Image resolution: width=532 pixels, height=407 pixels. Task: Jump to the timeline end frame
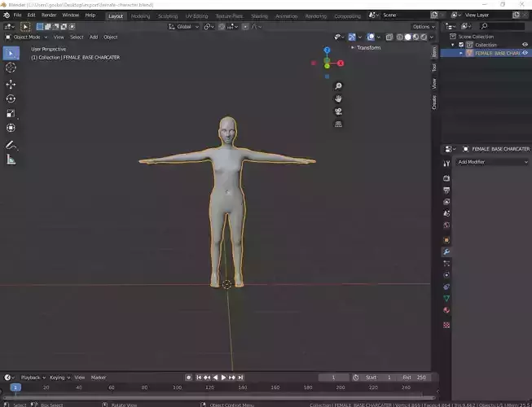click(x=240, y=378)
